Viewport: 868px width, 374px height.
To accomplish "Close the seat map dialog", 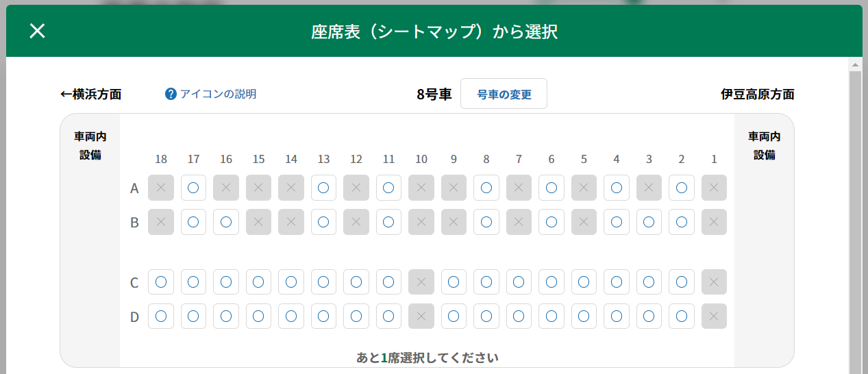I will (37, 31).
